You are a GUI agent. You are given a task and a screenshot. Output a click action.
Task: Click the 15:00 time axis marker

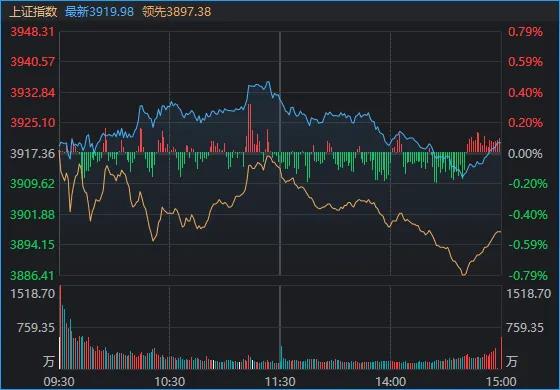pyautogui.click(x=501, y=382)
